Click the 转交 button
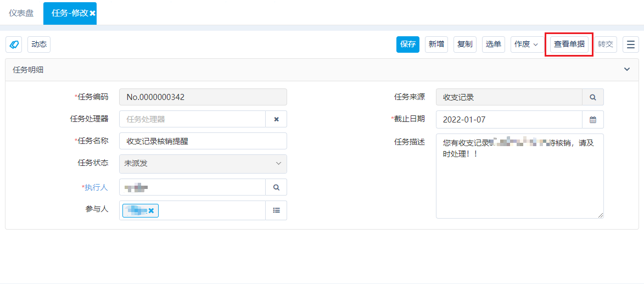This screenshot has height=284, width=644. (606, 44)
